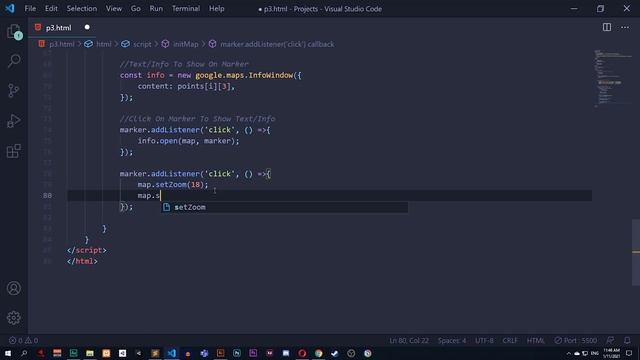Image resolution: width=640 pixels, height=360 pixels.
Task: Click the UTF-8 encoding status
Action: [484, 340]
